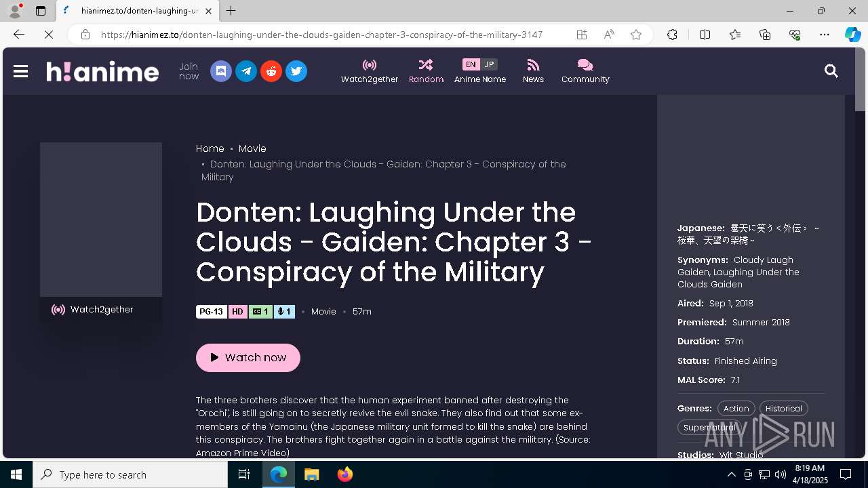Click the HD quality badge

click(x=237, y=312)
